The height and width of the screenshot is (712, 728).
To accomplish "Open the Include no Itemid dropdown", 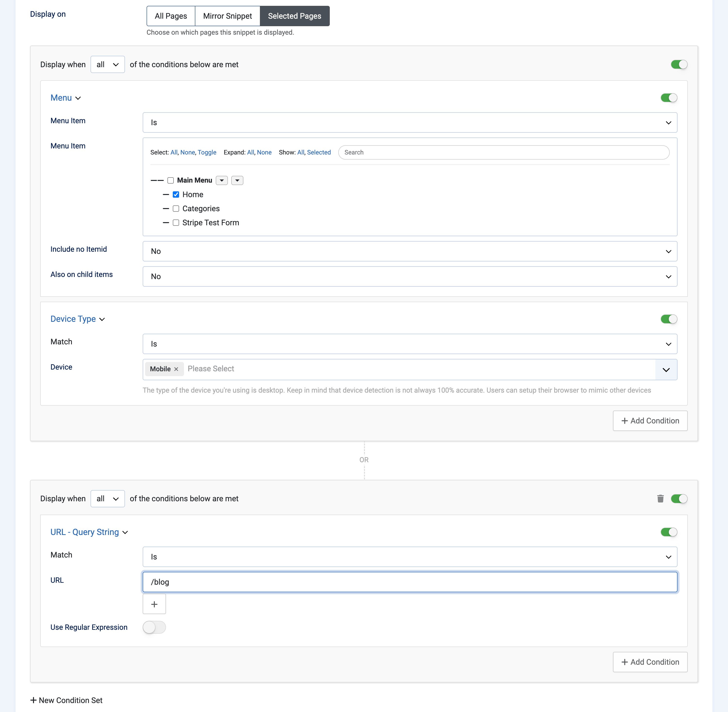I will tap(410, 251).
